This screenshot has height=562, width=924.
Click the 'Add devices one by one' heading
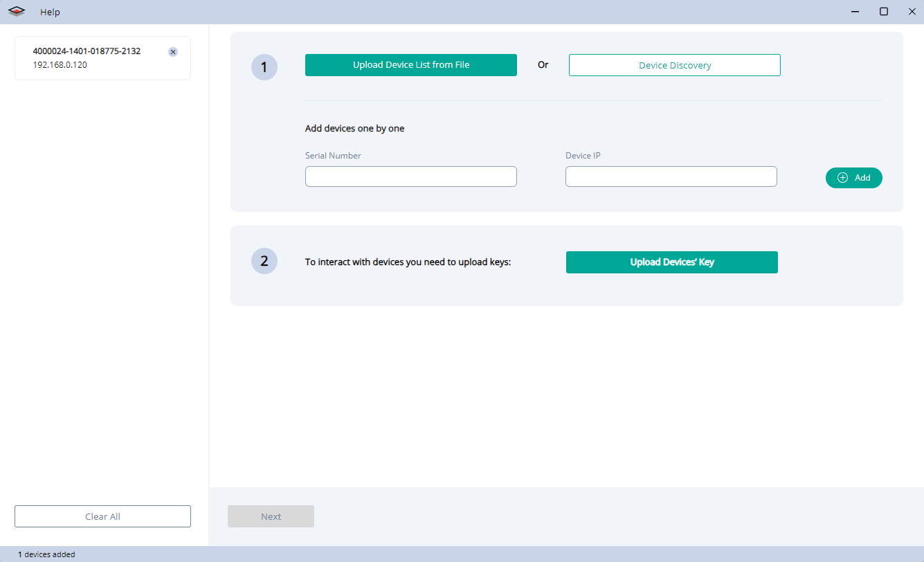pos(354,129)
